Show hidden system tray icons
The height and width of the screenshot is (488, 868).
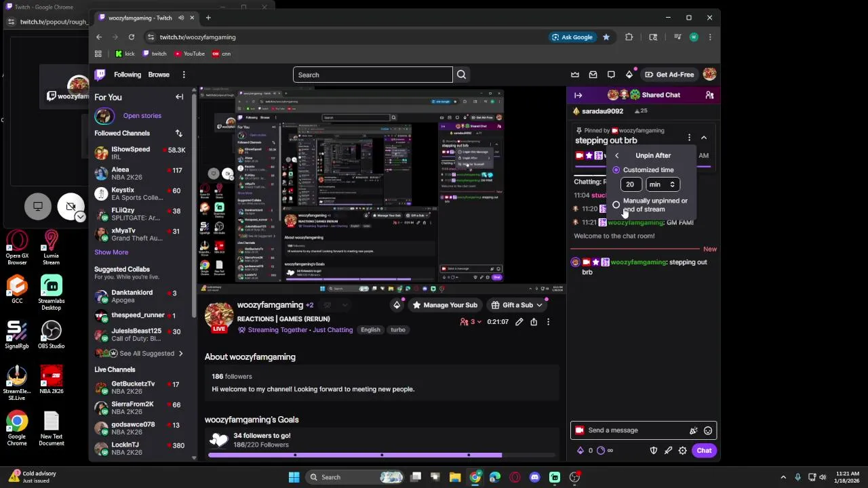click(783, 477)
